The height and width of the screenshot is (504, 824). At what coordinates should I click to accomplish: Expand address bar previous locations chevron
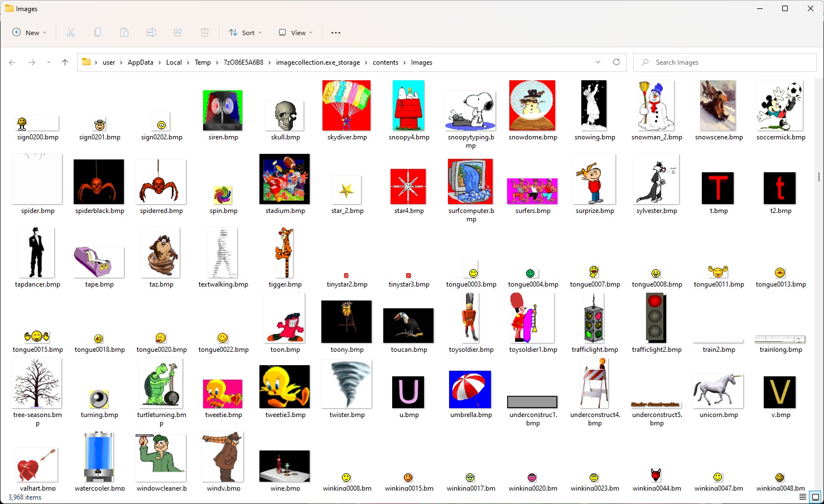[598, 62]
